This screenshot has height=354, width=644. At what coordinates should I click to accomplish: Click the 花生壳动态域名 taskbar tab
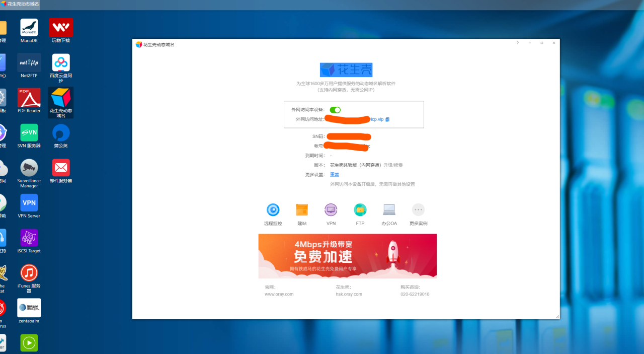[x=20, y=4]
